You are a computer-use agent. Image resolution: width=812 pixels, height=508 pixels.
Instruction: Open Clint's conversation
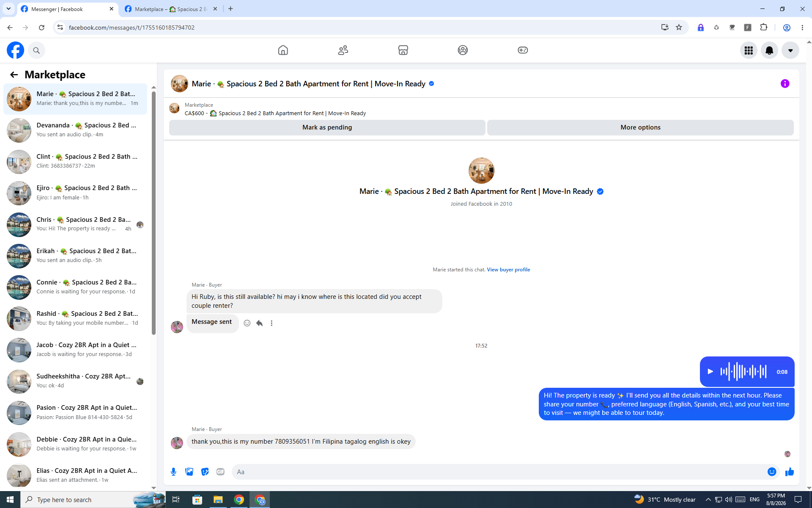tap(75, 162)
